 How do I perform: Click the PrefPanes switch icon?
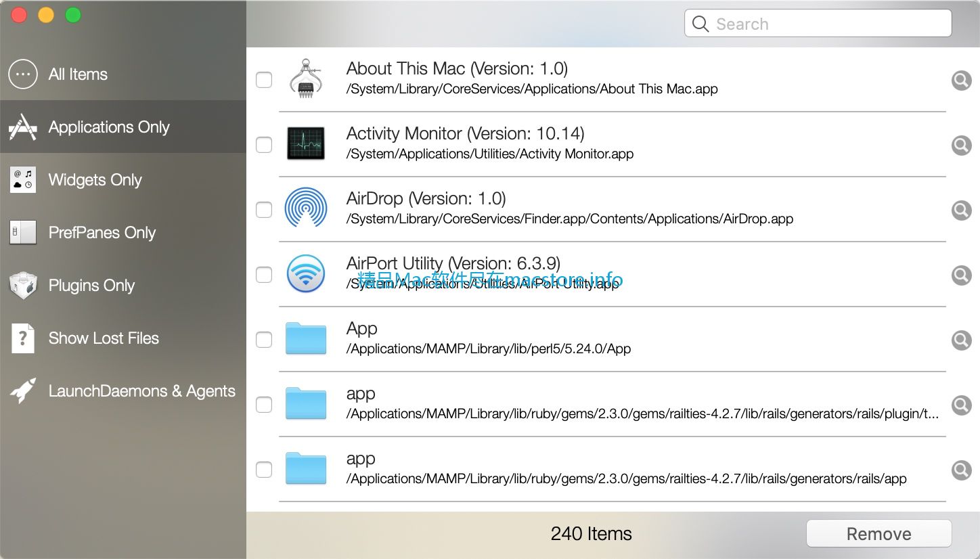pyautogui.click(x=23, y=233)
